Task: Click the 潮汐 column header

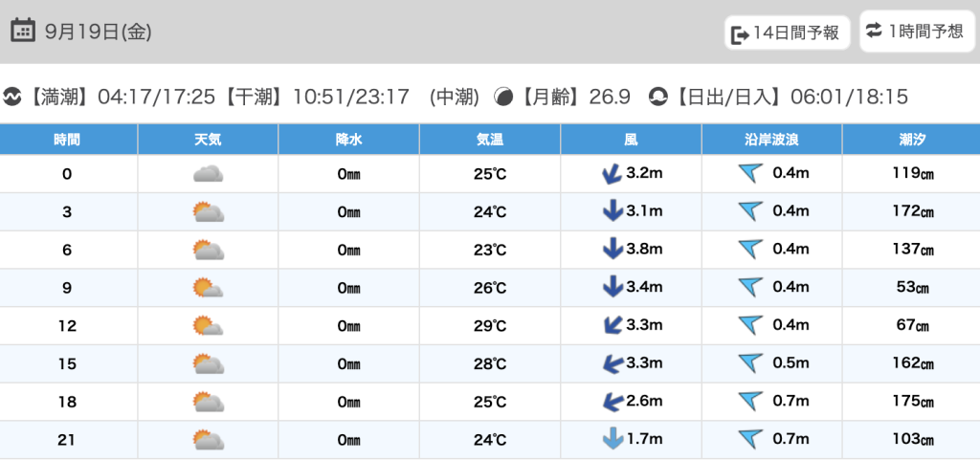Action: point(910,140)
